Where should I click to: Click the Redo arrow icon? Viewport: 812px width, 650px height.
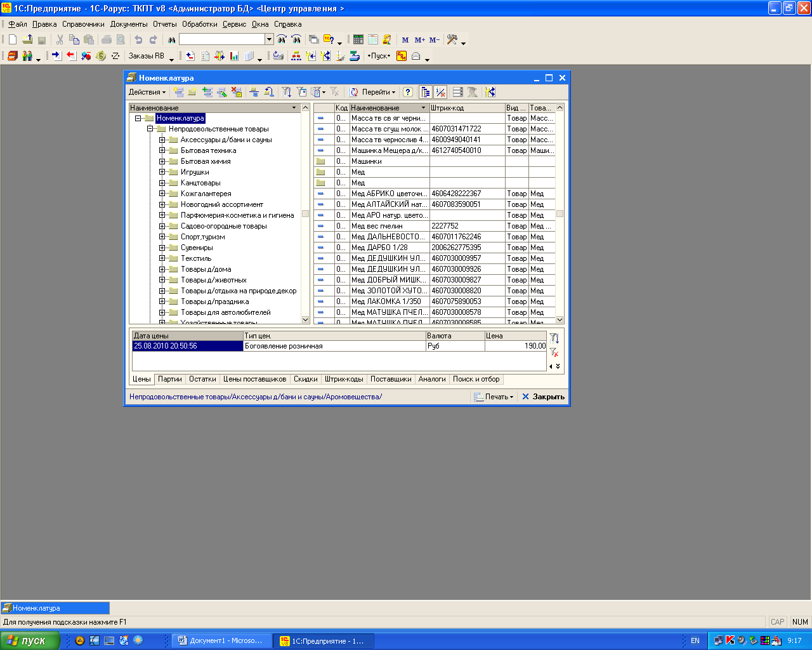(x=153, y=39)
